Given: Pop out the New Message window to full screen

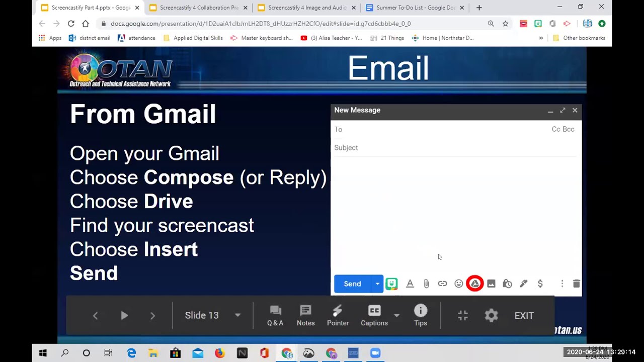Looking at the screenshot, I should [x=562, y=110].
